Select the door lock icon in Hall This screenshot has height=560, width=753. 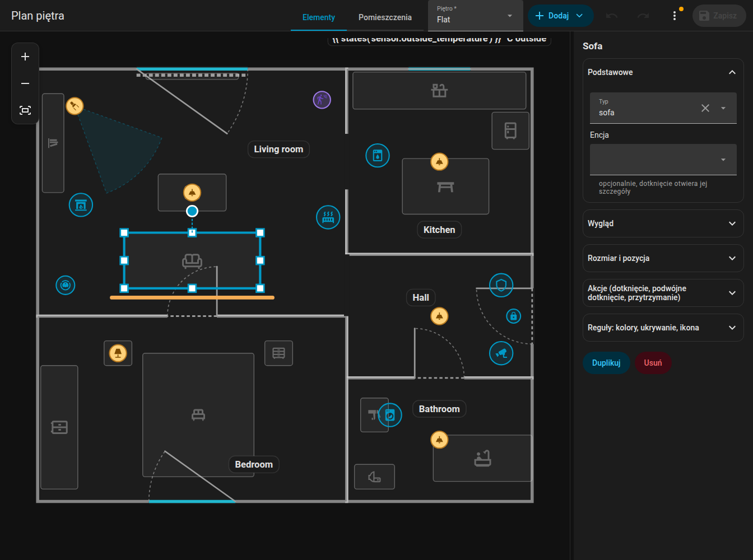pyautogui.click(x=513, y=316)
